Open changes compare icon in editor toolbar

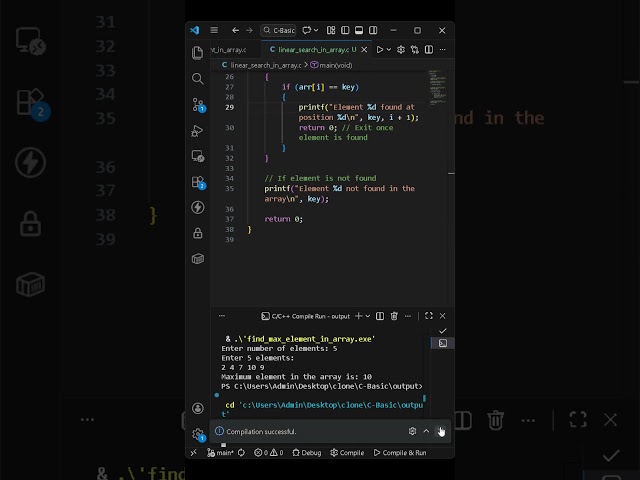tap(415, 50)
